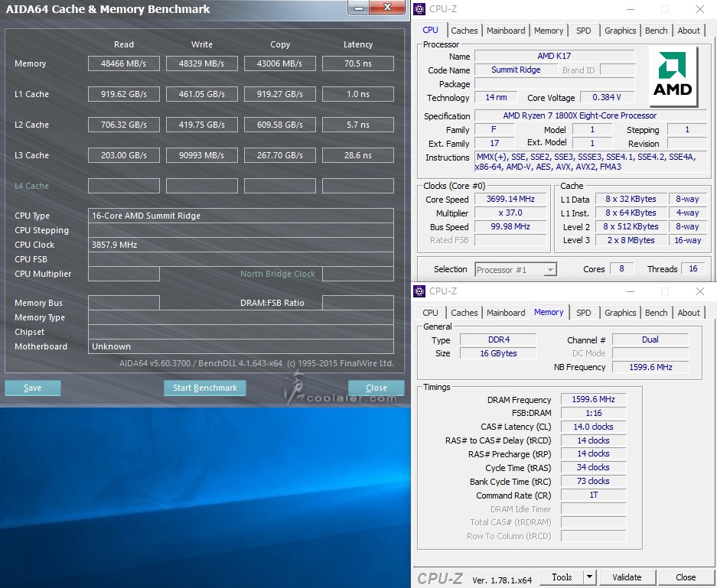Click the CPU Type field showing 16-Core AMD Summit Ridge

point(241,216)
